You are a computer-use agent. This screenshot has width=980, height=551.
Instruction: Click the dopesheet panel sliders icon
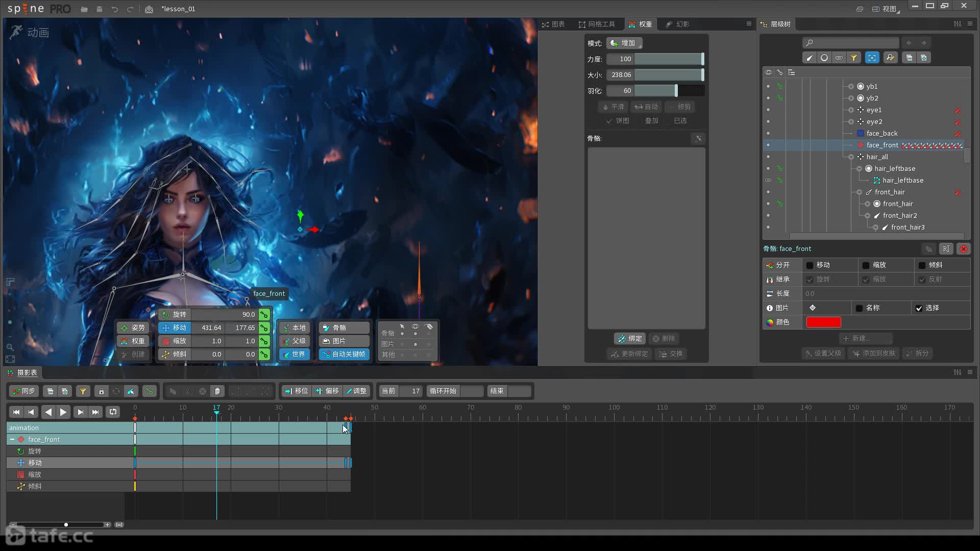pyautogui.click(x=958, y=372)
